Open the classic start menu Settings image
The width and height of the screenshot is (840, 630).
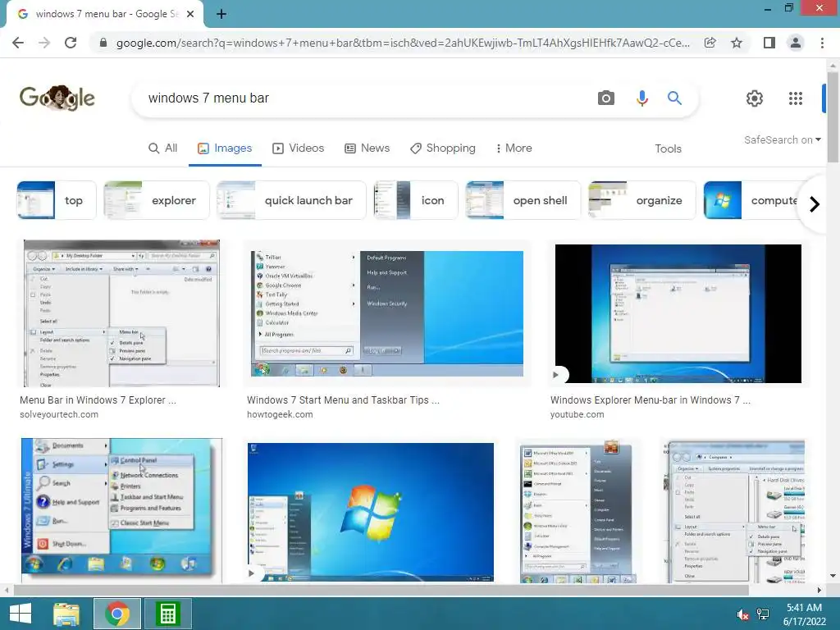coord(121,510)
